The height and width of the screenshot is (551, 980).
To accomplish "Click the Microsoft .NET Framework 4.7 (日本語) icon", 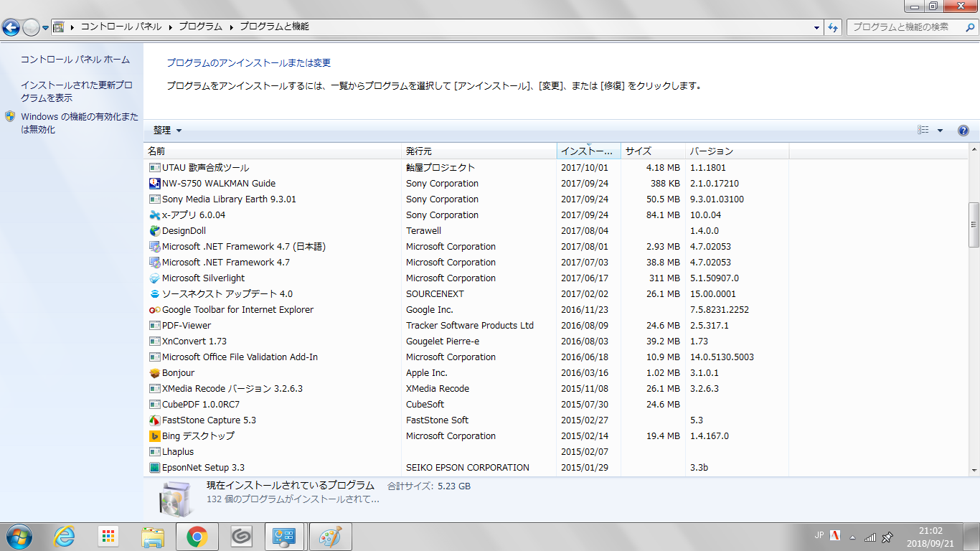I will tap(154, 247).
